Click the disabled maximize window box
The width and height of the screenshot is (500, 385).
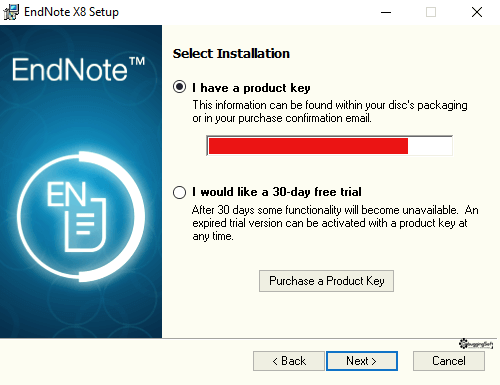pos(431,12)
